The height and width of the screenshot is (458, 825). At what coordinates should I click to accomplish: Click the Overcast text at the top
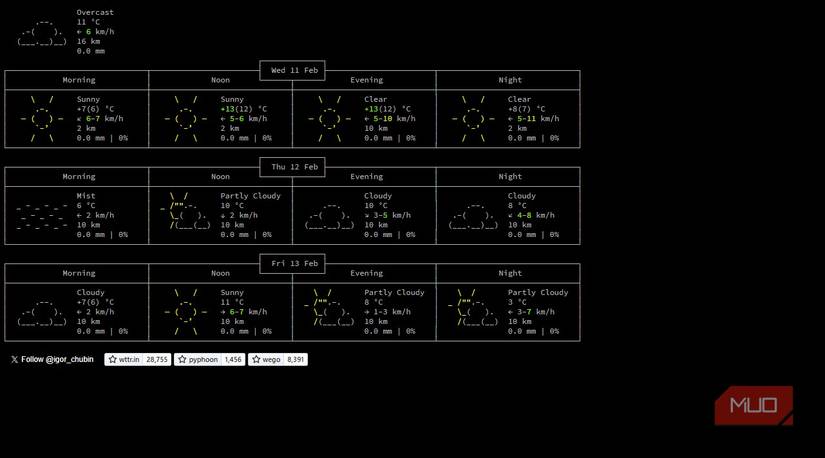tap(95, 12)
